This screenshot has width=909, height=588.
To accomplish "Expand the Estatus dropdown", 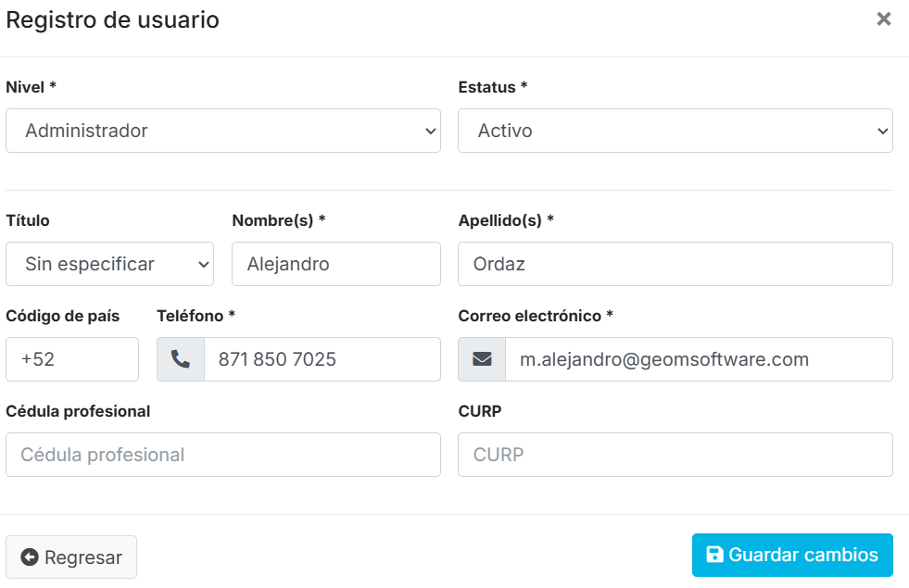I will [675, 131].
